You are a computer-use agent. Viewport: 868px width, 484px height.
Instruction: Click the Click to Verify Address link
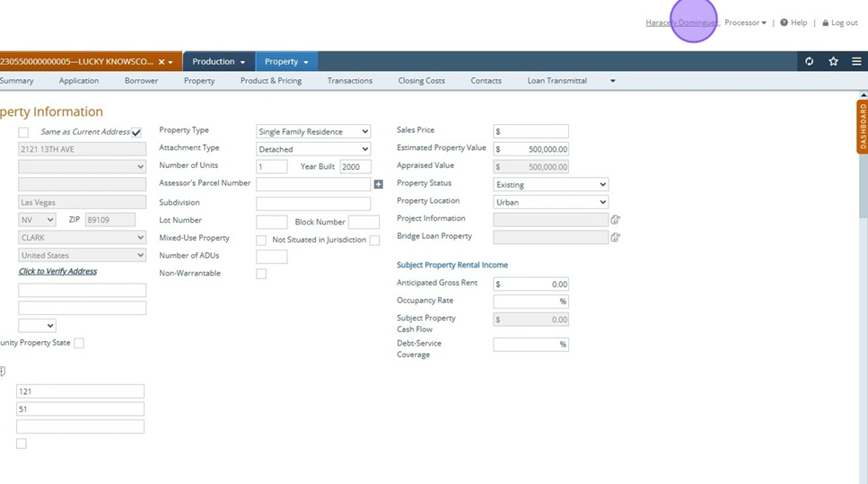click(57, 271)
